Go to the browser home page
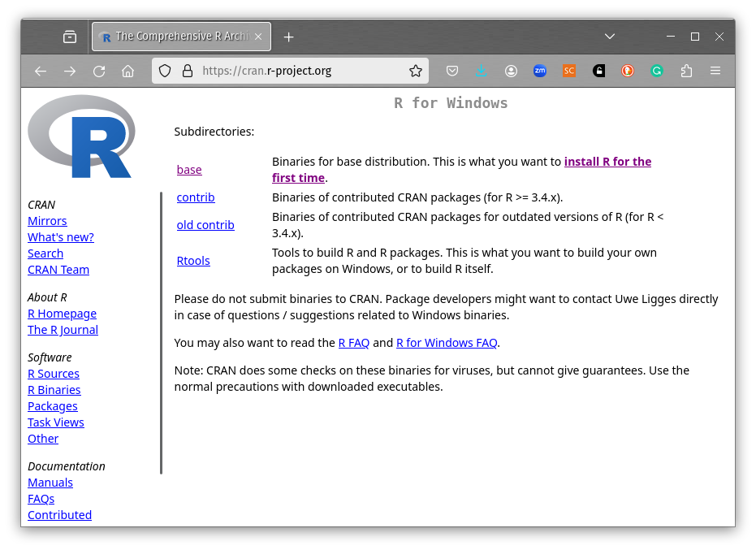 coord(127,71)
